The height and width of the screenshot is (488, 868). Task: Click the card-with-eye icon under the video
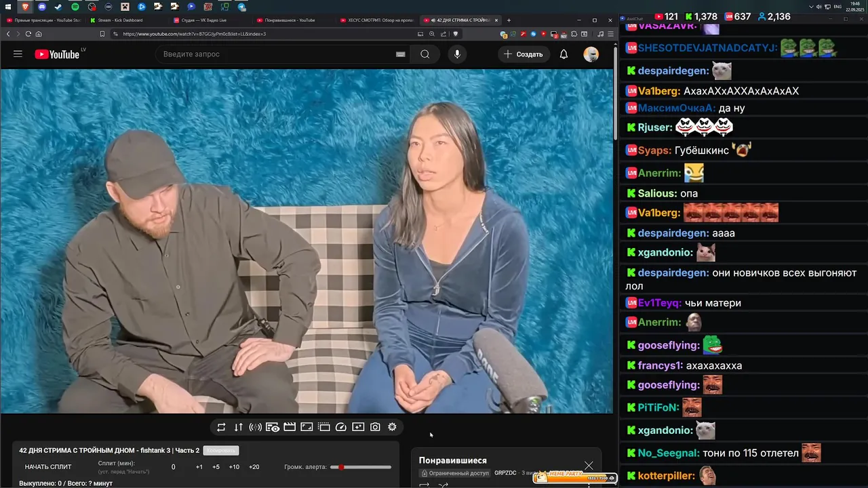273,427
